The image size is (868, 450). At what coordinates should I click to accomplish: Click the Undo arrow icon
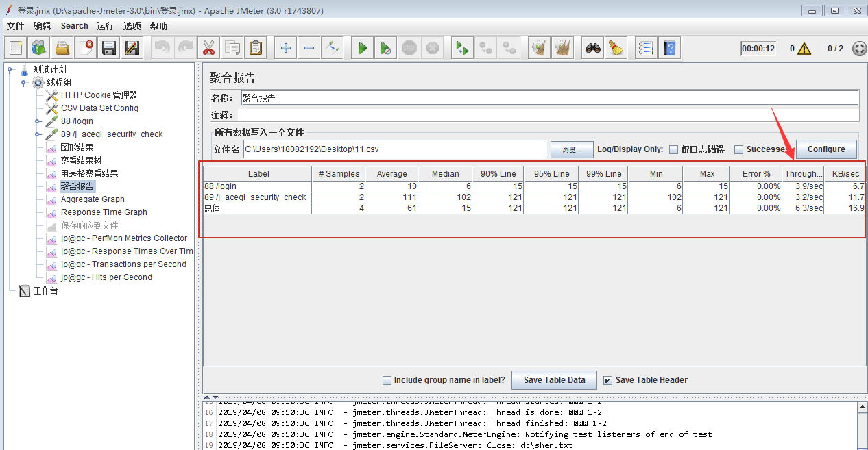pos(162,48)
